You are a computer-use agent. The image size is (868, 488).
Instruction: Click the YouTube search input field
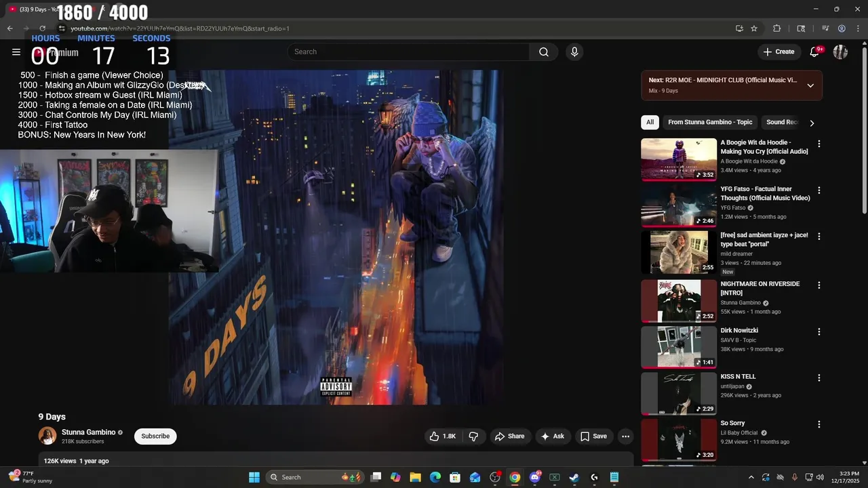point(409,52)
